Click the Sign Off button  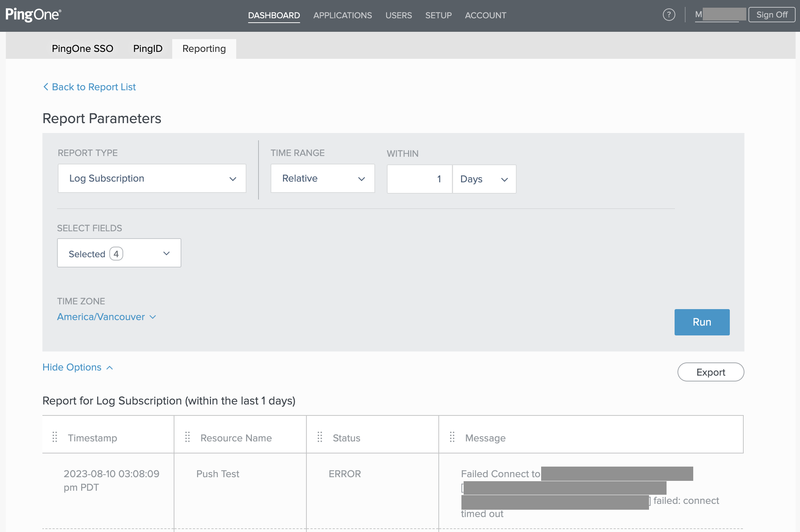pos(772,15)
